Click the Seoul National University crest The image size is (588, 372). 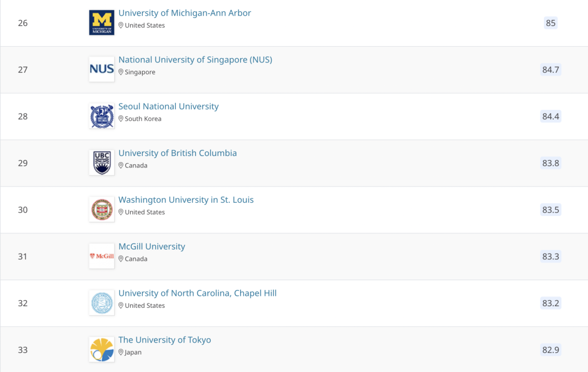click(102, 116)
